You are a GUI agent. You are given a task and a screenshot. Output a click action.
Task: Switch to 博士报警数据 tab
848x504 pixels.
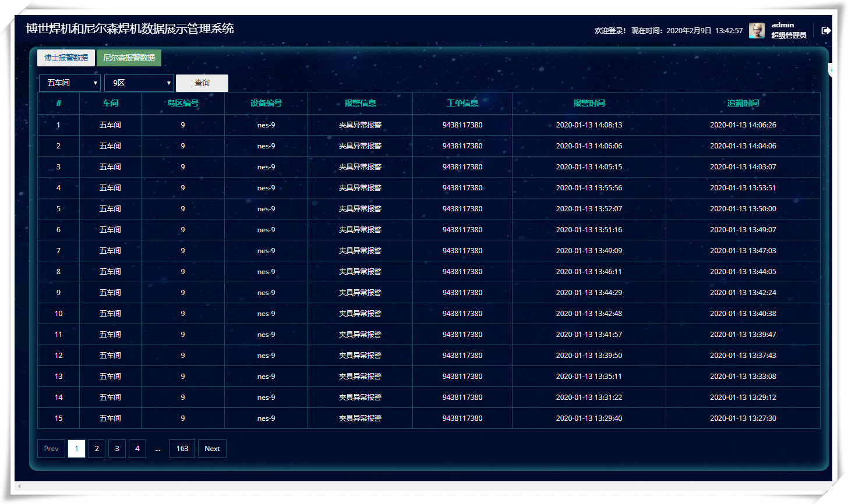[x=66, y=58]
